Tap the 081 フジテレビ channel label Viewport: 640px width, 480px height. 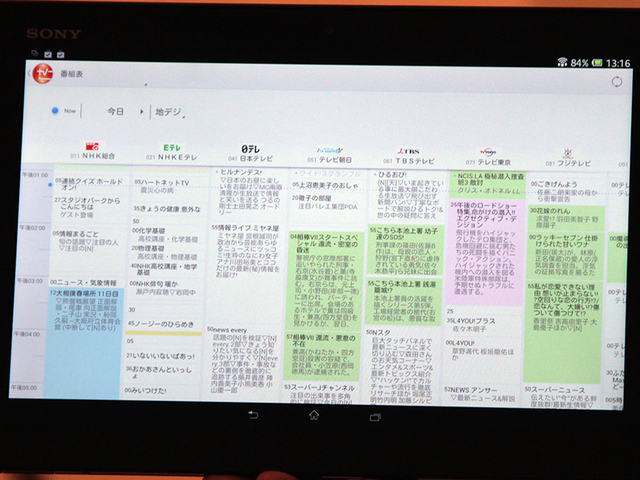click(568, 164)
